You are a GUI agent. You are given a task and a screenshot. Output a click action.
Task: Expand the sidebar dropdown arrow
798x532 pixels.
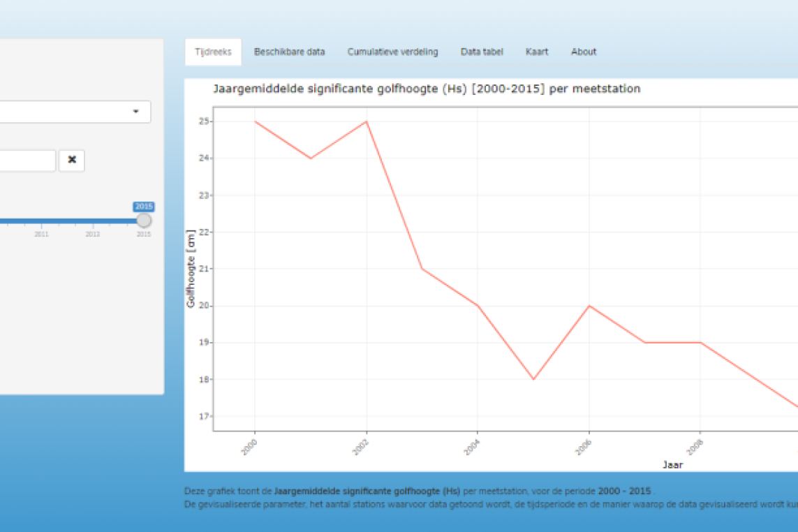tap(136, 112)
